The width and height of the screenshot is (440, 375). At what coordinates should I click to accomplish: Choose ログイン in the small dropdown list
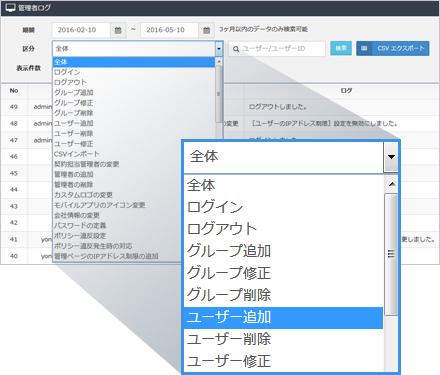134,72
